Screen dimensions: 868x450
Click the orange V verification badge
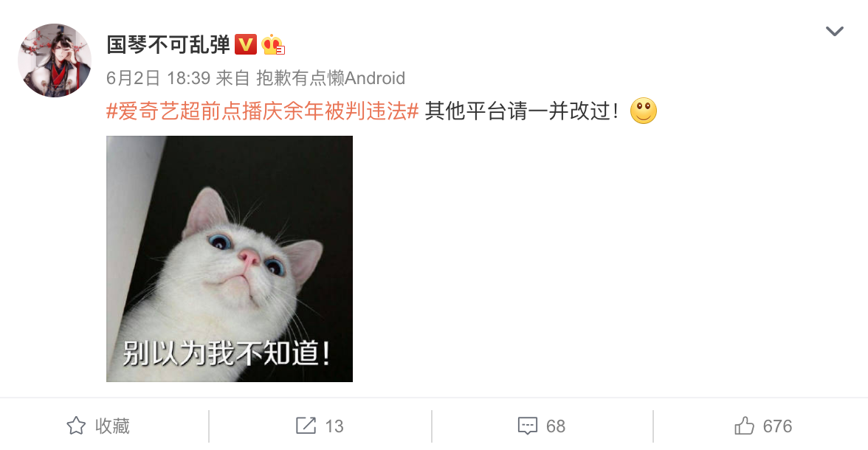[x=246, y=44]
